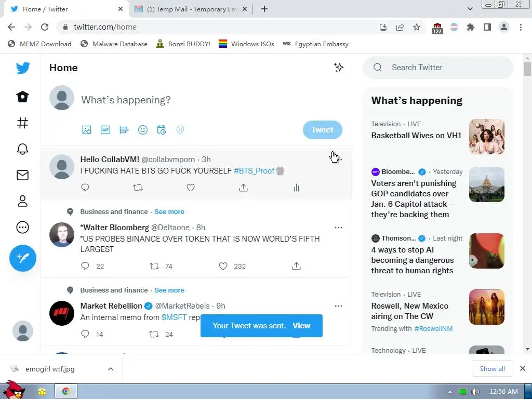Click the What's happening tweet box
The image size is (532, 399).
coord(126,100)
